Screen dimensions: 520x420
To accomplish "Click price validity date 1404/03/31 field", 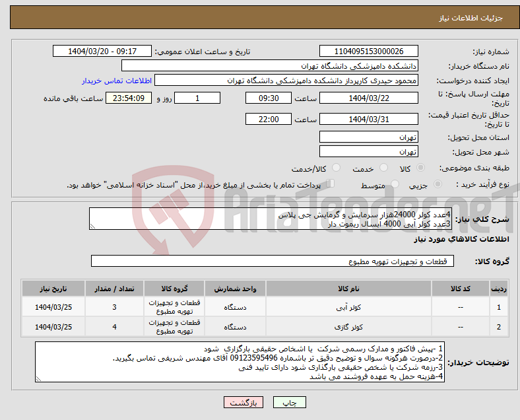I will (368, 119).
